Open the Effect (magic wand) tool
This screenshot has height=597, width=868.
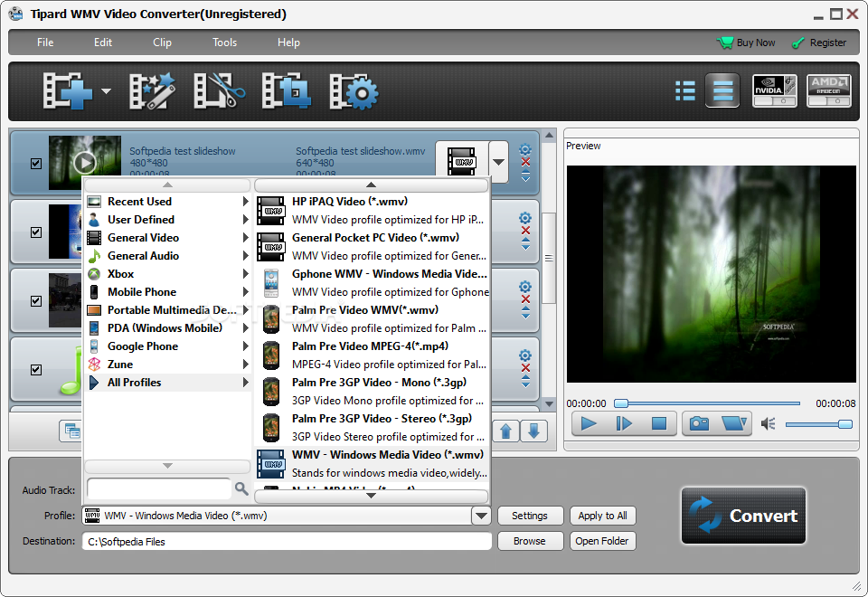[152, 91]
